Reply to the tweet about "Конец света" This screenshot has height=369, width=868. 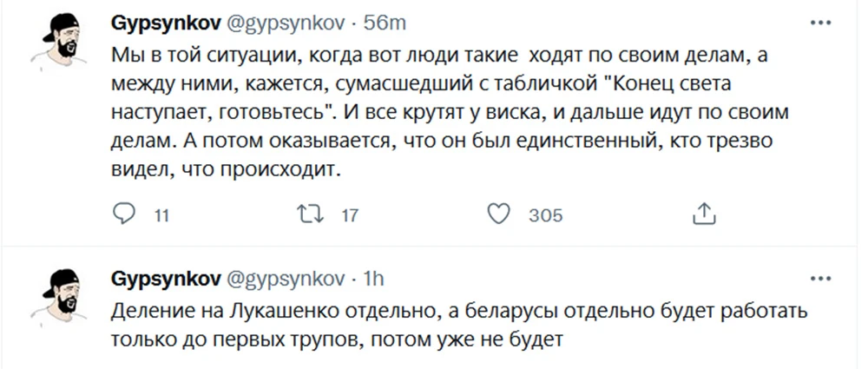coord(126,214)
